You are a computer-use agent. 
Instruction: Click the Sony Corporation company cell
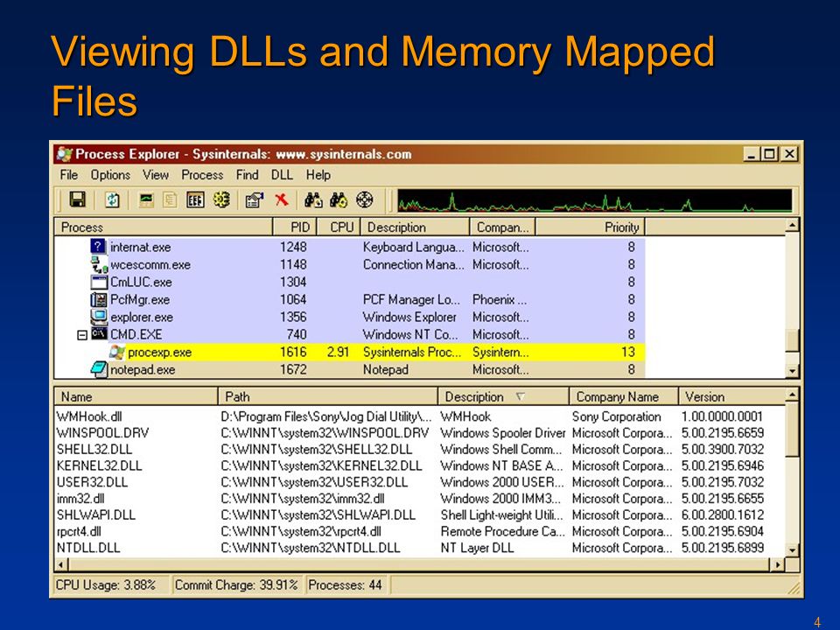tap(616, 416)
